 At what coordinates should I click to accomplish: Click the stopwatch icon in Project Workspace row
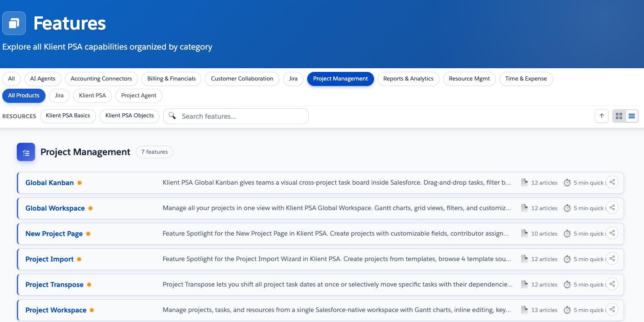567,310
